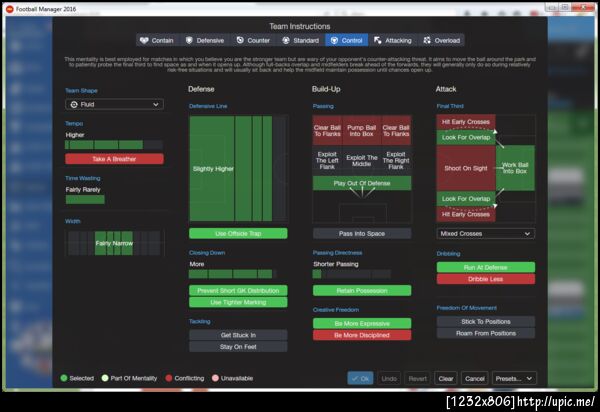Enable Get Stuck In tackling
Screen dimensions: 600x412
(x=238, y=335)
